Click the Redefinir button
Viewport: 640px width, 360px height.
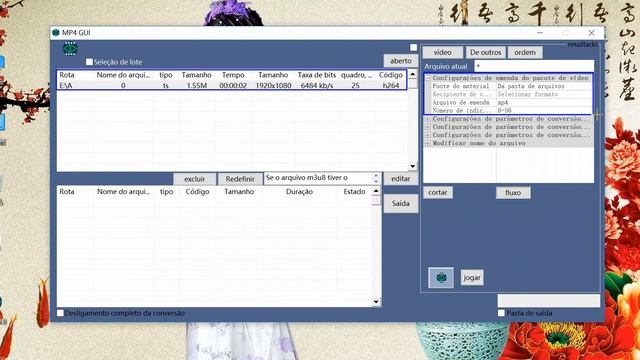click(240, 179)
